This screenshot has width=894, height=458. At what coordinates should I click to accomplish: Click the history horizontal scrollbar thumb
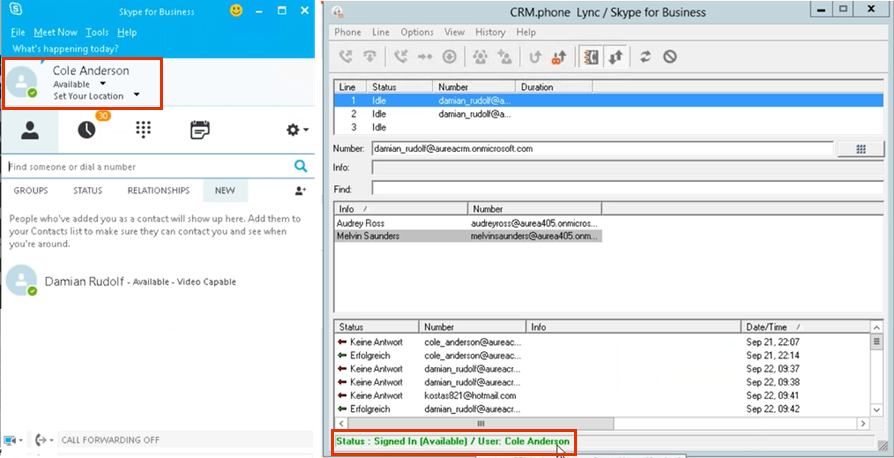pyautogui.click(x=481, y=423)
